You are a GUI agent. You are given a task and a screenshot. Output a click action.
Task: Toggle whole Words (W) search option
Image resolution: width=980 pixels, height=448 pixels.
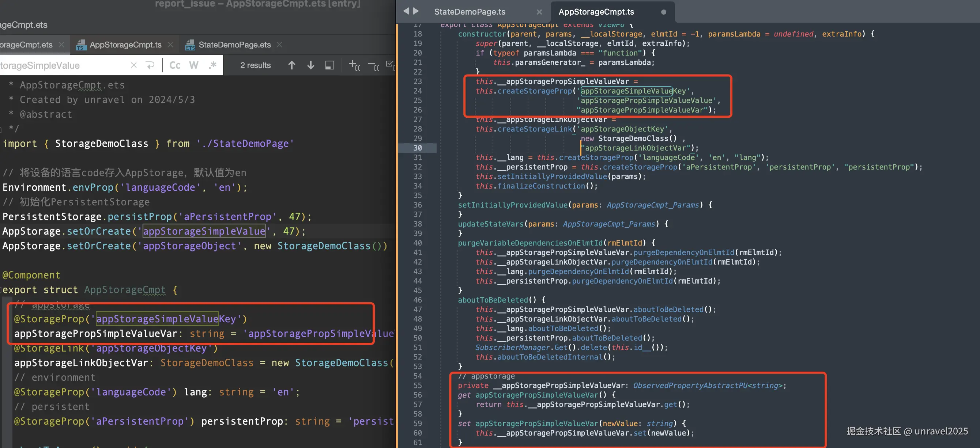coord(194,65)
